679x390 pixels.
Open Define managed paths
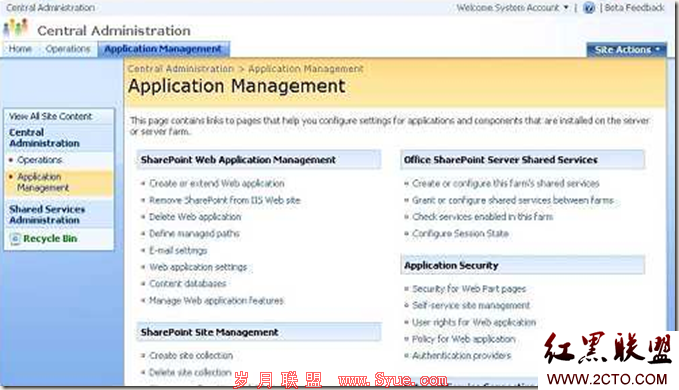[194, 234]
